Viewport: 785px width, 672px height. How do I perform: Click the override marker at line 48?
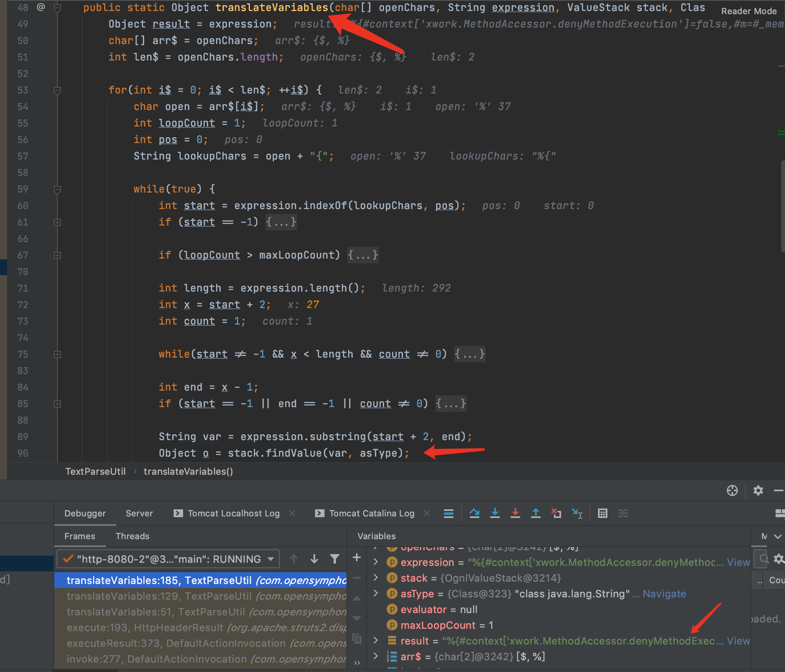[x=41, y=7]
